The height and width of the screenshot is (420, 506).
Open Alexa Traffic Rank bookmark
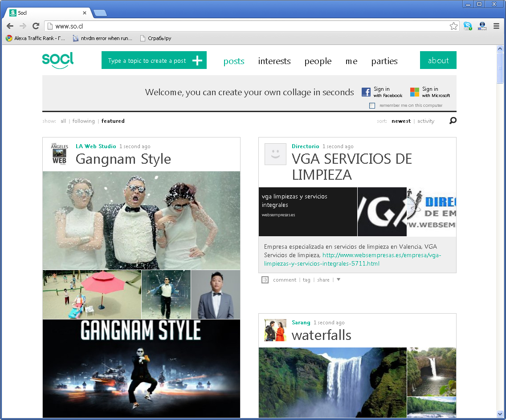(36, 38)
